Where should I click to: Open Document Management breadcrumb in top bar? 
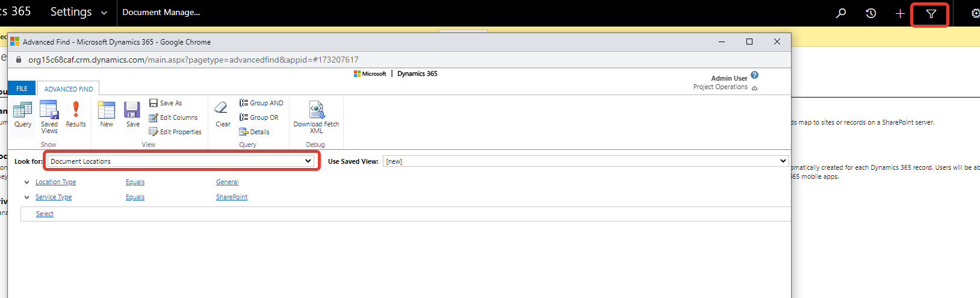click(x=161, y=12)
